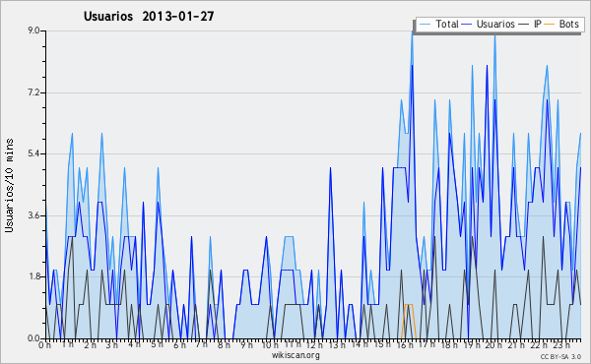The height and width of the screenshot is (364, 591).
Task: Click the '6 h' x-axis label
Action: click(179, 344)
